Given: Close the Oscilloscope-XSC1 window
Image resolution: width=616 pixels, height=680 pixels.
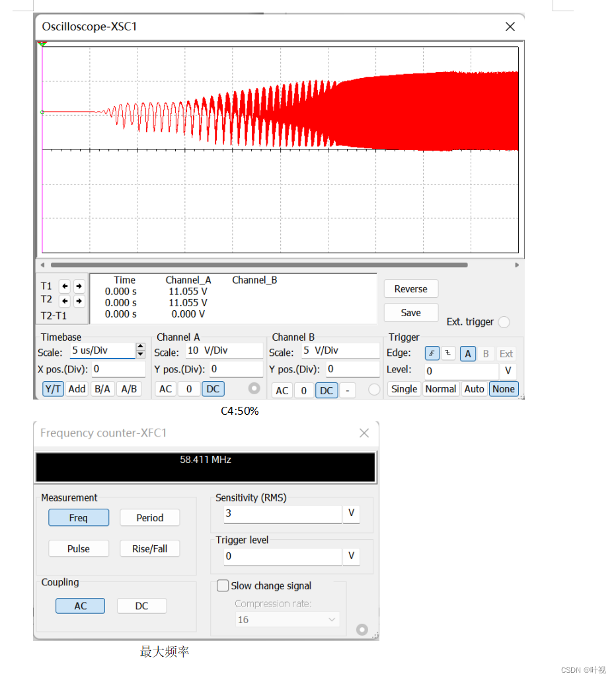Looking at the screenshot, I should click(510, 26).
